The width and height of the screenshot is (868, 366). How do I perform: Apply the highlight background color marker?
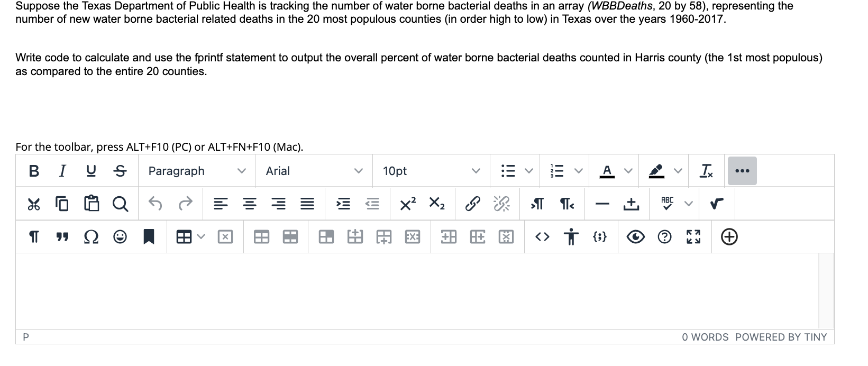click(656, 171)
